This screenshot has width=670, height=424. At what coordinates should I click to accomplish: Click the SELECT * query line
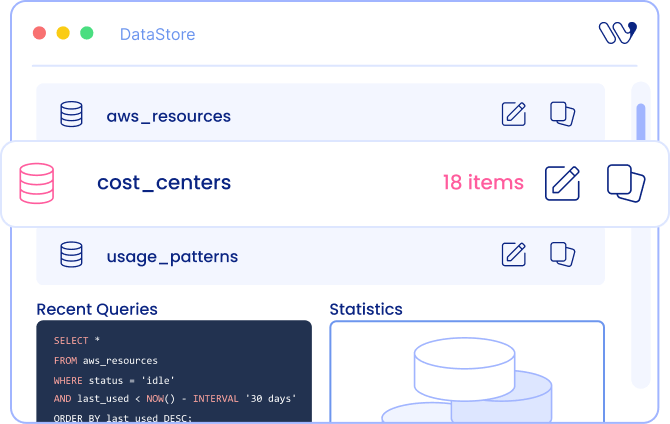pyautogui.click(x=76, y=341)
